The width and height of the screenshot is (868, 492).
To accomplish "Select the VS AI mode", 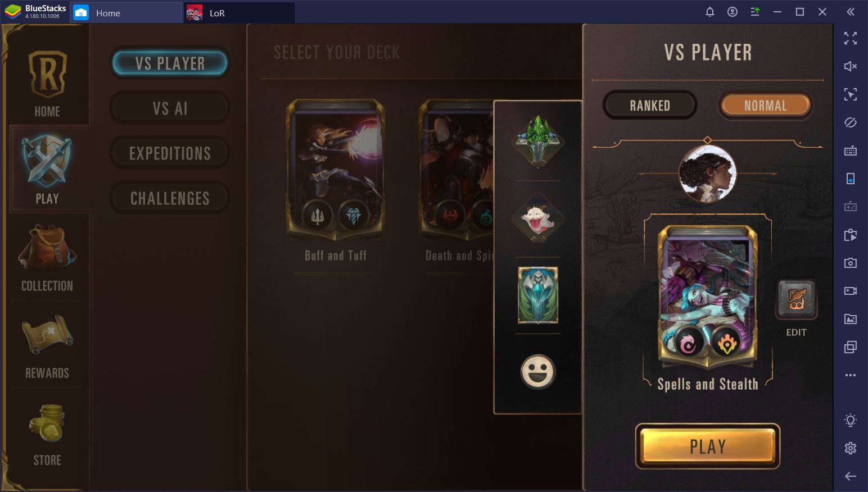I will [170, 108].
